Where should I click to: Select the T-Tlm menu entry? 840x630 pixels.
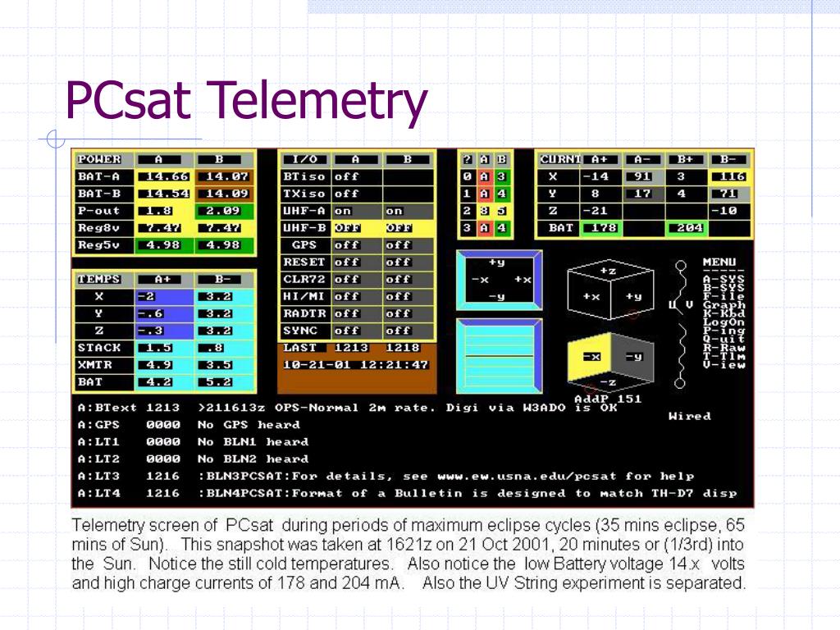724,356
